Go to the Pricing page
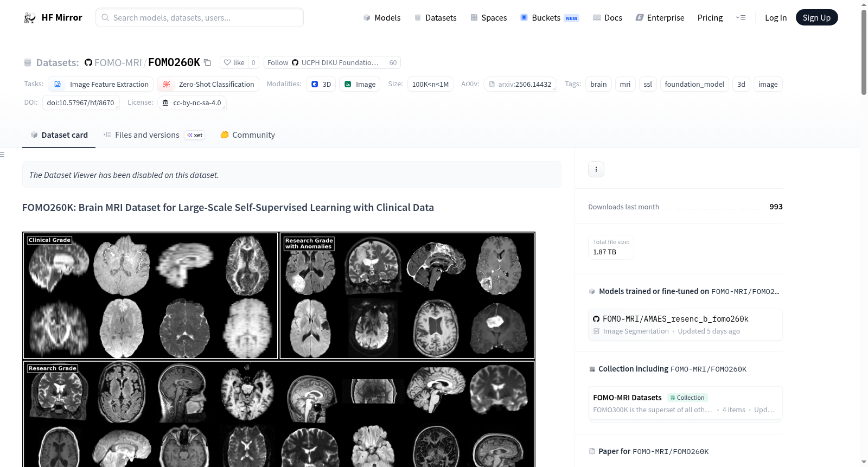868x467 pixels. (x=710, y=17)
